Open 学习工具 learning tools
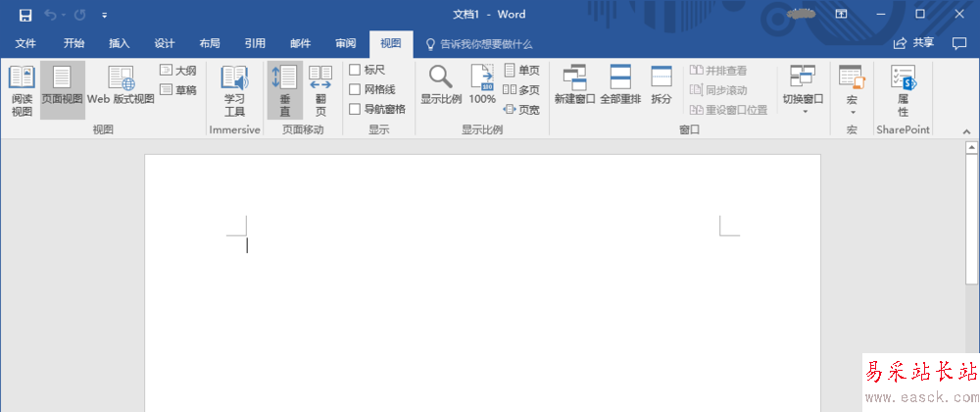This screenshot has width=980, height=412. pyautogui.click(x=235, y=91)
